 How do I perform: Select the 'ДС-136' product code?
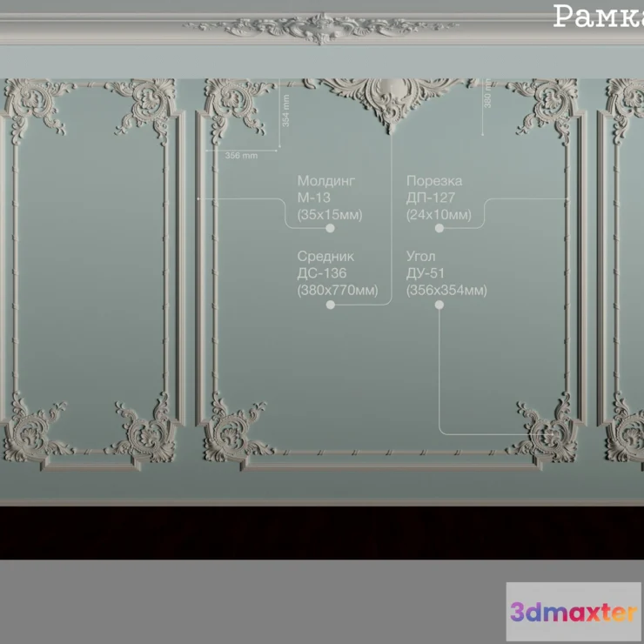pos(322,273)
